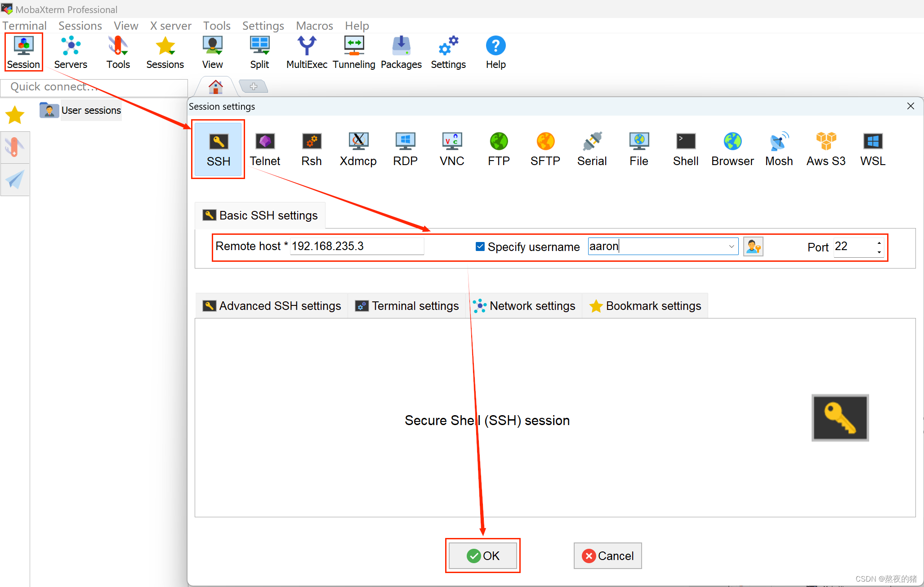Select the Browser session type
The image size is (924, 587).
click(732, 149)
